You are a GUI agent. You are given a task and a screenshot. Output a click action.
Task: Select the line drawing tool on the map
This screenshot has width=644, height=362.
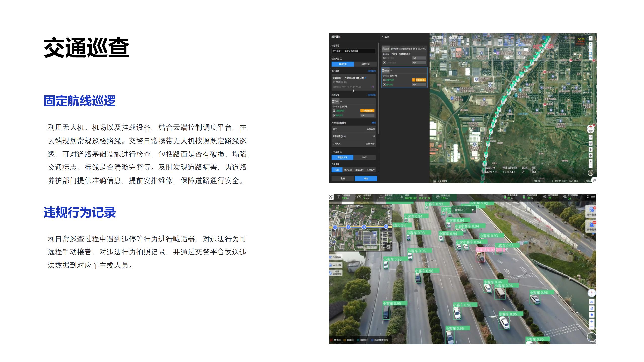(x=591, y=49)
